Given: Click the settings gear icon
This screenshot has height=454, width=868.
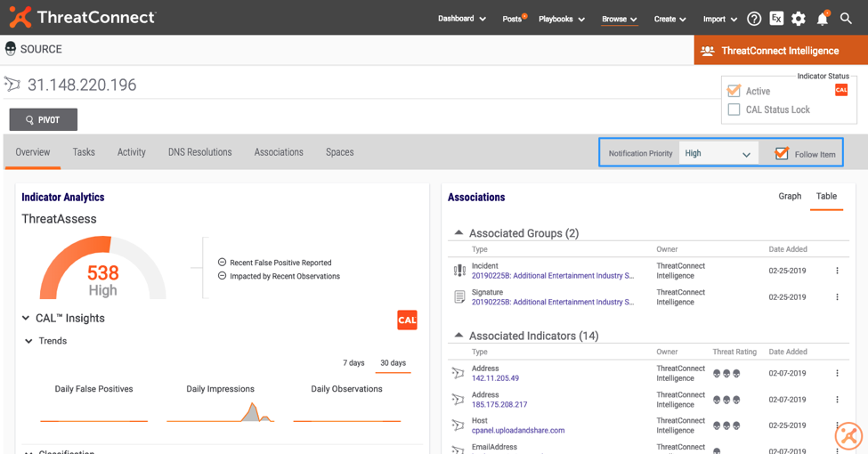Looking at the screenshot, I should point(799,19).
